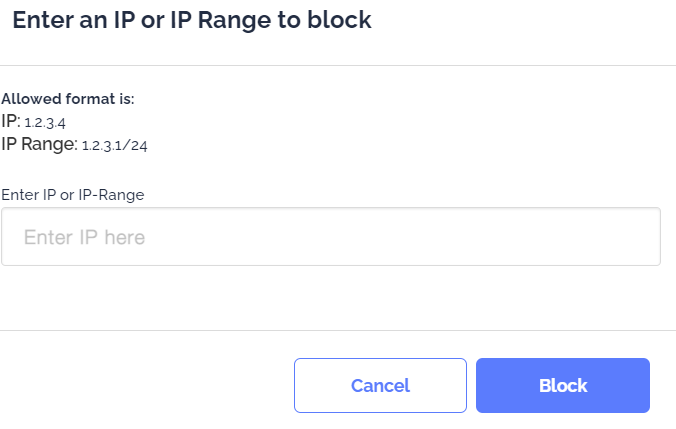Dismiss the dialog using Cancel
The image size is (676, 429).
[x=380, y=385]
